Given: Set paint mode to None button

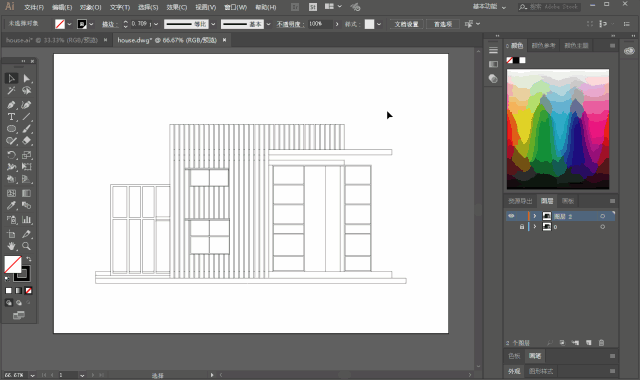Looking at the screenshot, I should (x=29, y=291).
